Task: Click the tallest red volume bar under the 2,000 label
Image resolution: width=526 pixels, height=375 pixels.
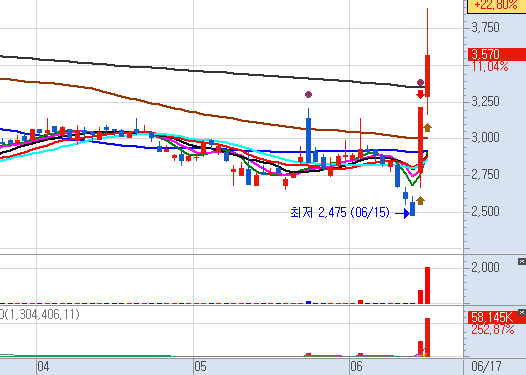Action: click(427, 285)
